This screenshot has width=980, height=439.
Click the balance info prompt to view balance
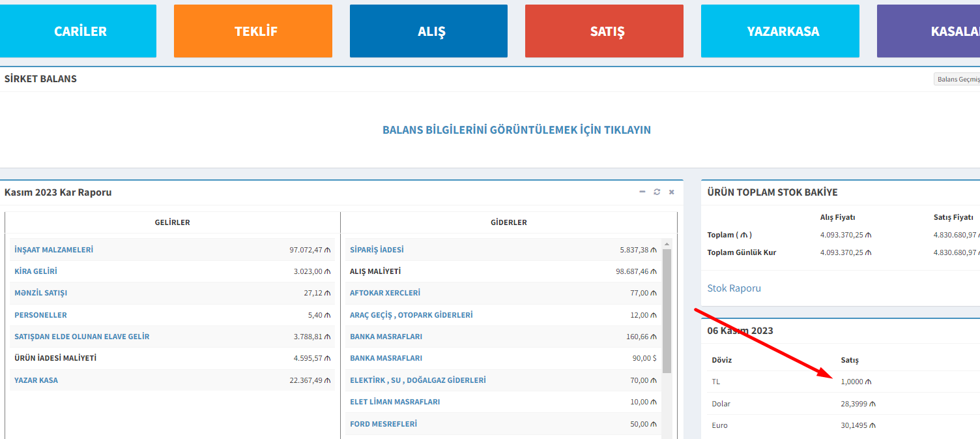(x=516, y=130)
